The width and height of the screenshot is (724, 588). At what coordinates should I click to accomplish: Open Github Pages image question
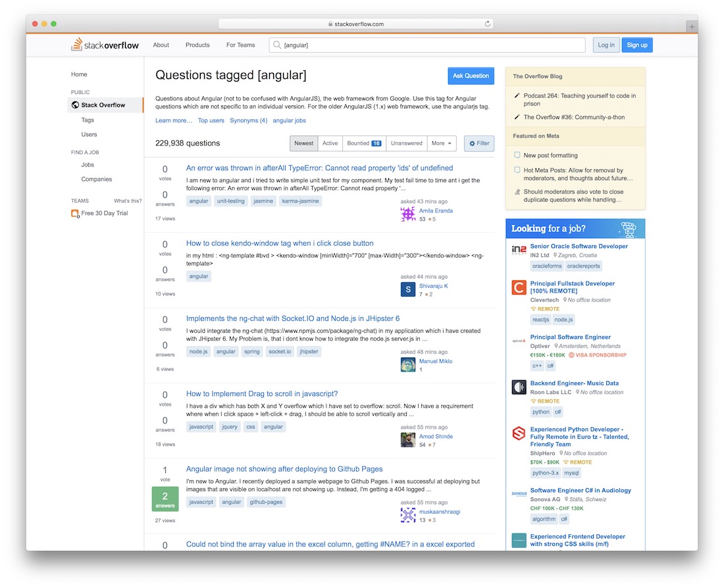[x=284, y=469]
